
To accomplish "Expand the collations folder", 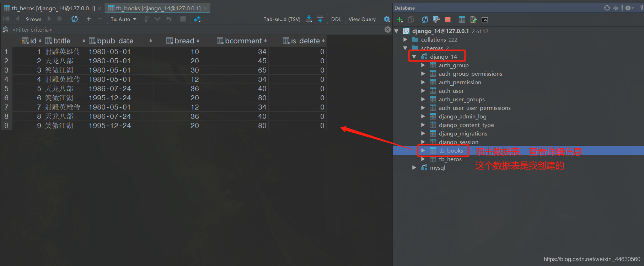I will click(x=405, y=39).
